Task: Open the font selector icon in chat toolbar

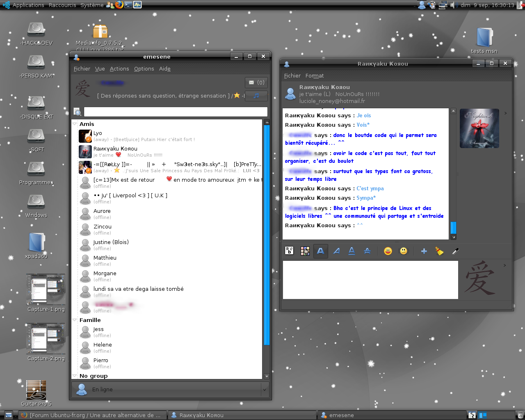Action: tap(289, 251)
